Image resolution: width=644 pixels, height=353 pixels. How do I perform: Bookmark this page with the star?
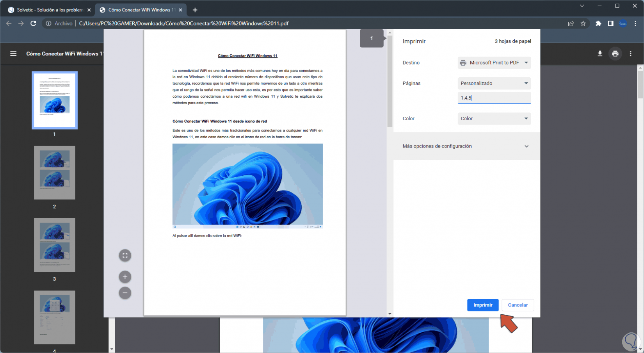[x=583, y=23]
